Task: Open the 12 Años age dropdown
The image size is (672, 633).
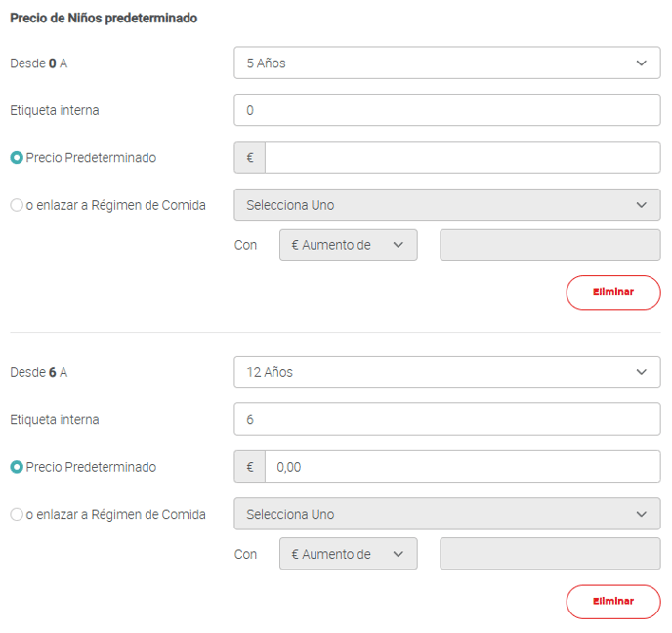Action: (446, 372)
